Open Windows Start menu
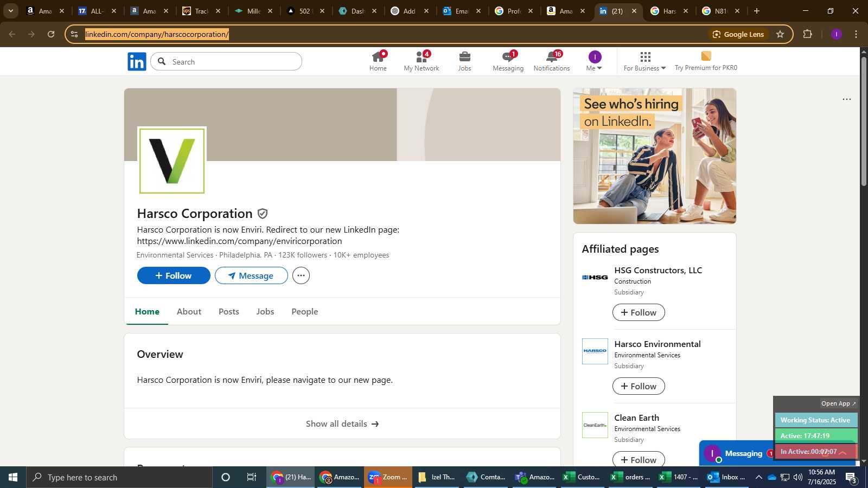The width and height of the screenshot is (868, 488). coord(13,477)
